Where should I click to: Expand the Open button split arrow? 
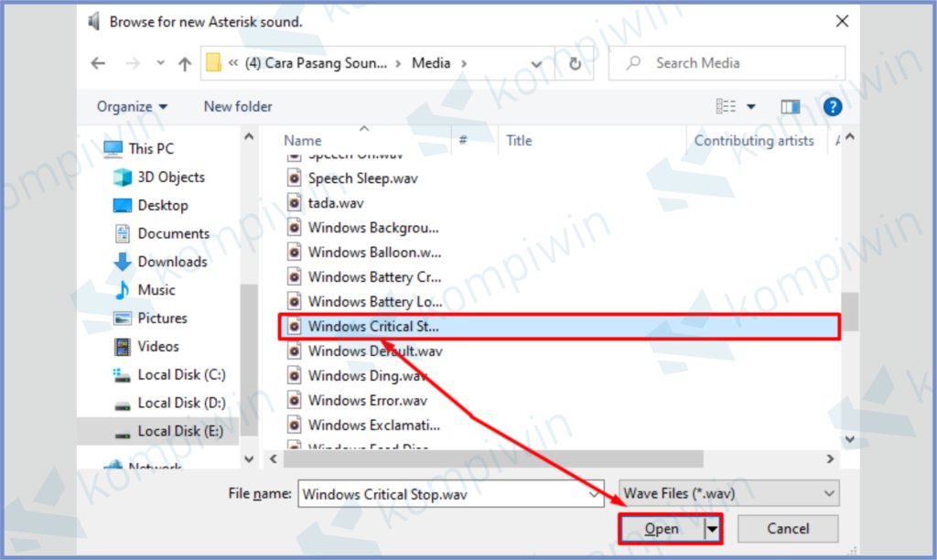(711, 528)
